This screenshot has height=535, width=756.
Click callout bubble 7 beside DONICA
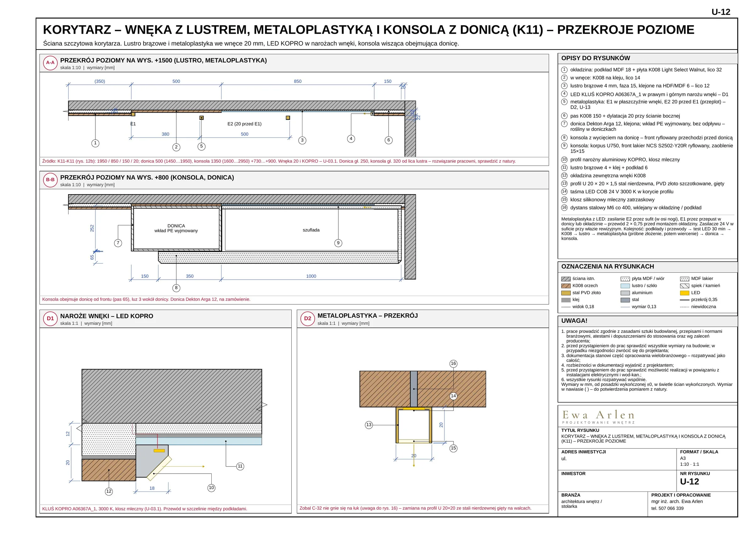click(118, 243)
